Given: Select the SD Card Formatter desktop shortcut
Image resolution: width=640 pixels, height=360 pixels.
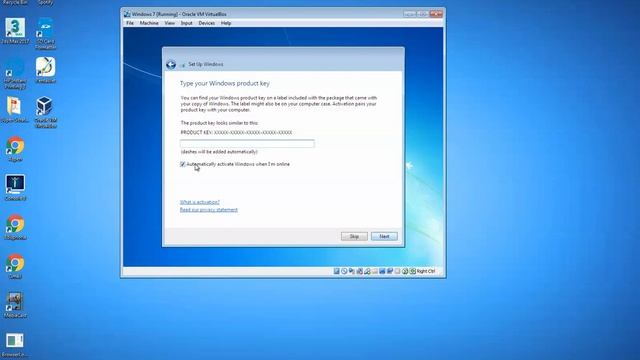Looking at the screenshot, I should tap(45, 33).
